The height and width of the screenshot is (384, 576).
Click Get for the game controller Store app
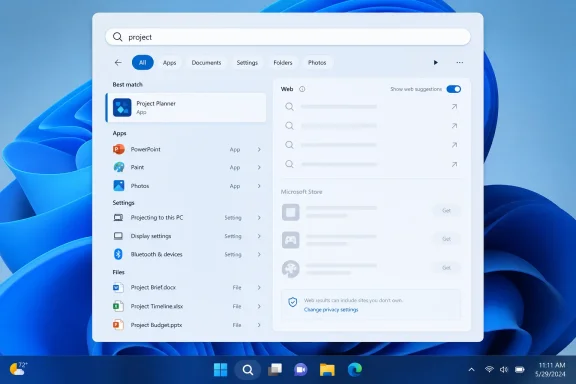pos(446,239)
